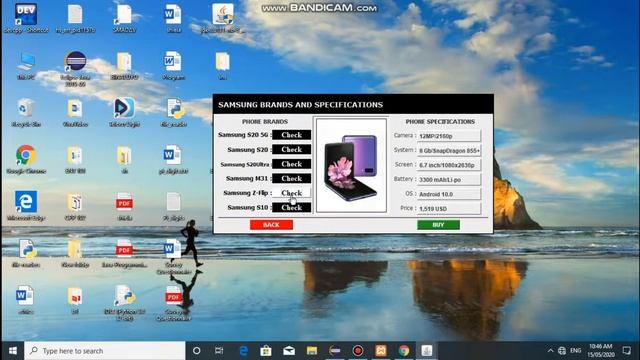Open the IDLE Python desktop shortcut
The height and width of the screenshot is (360, 640).
coord(124,302)
